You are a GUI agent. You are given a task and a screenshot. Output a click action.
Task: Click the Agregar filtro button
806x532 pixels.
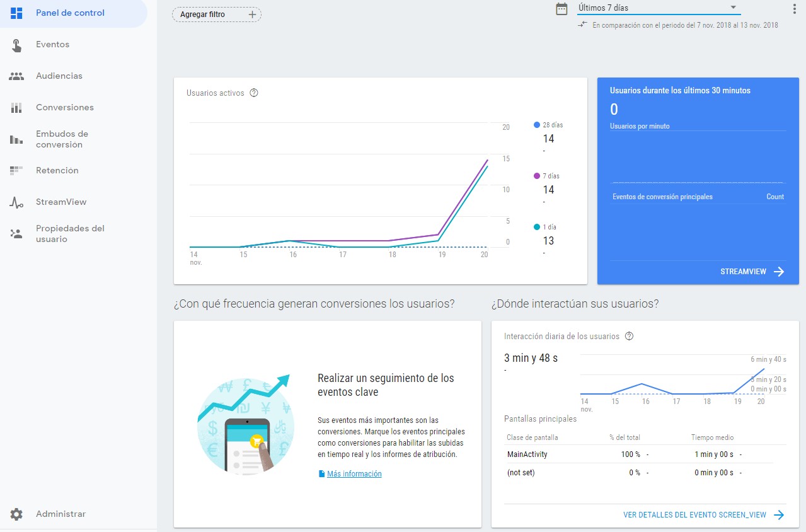click(x=217, y=14)
